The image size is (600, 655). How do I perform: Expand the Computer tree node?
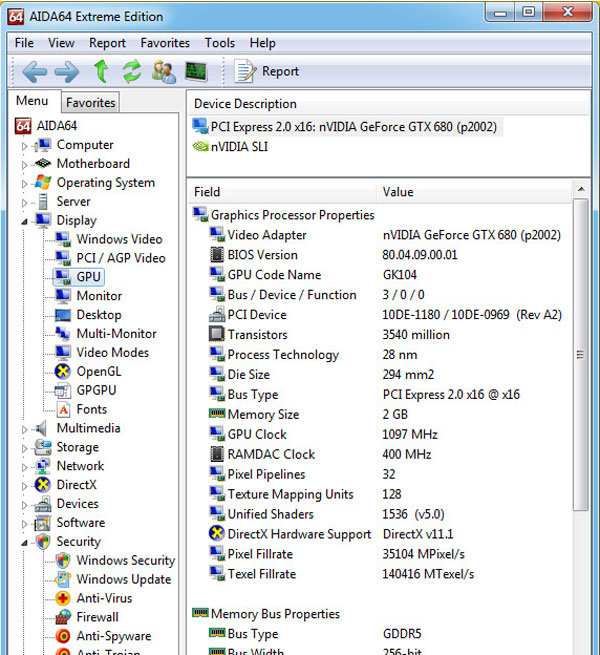pyautogui.click(x=24, y=146)
